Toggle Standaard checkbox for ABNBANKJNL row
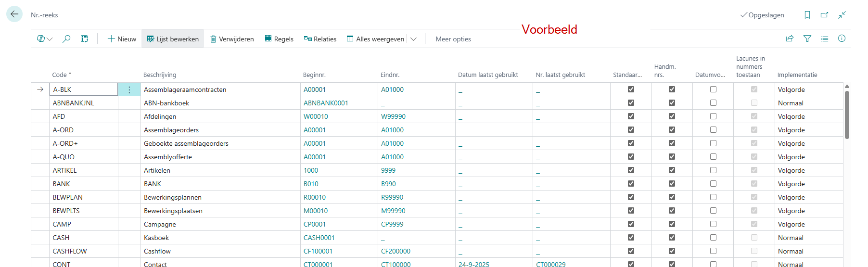This screenshot has height=267, width=868. pyautogui.click(x=631, y=103)
